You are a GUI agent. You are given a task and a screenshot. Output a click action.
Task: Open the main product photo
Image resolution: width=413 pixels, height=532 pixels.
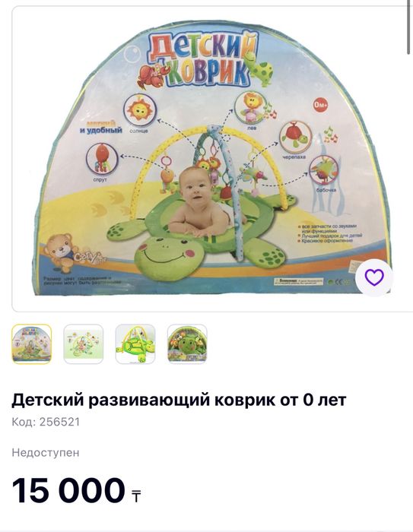tap(212, 159)
